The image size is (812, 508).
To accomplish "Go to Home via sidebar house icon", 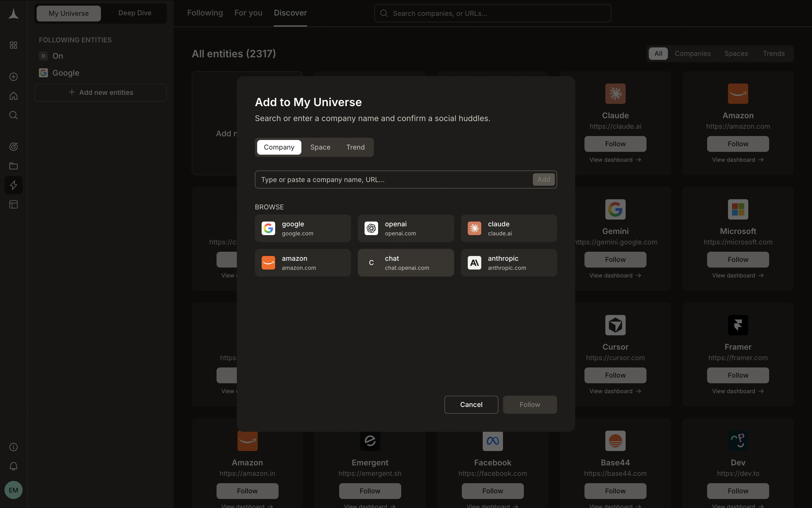I will (x=14, y=96).
